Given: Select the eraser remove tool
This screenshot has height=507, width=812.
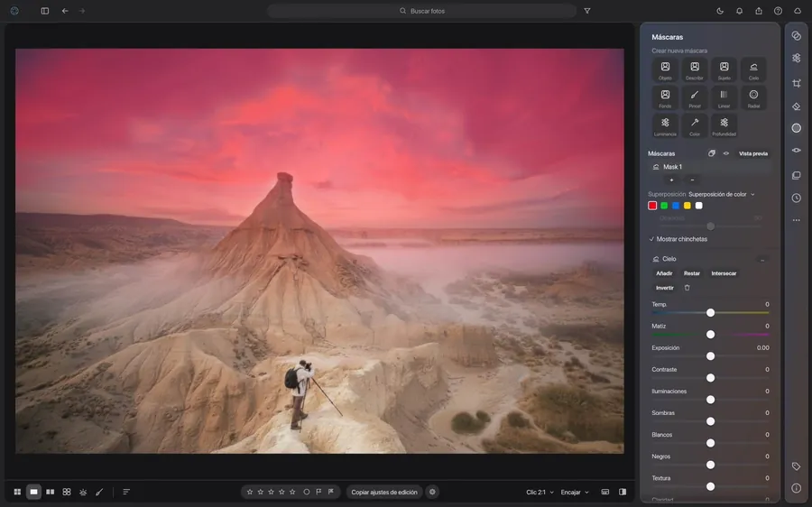Looking at the screenshot, I should click(x=797, y=106).
